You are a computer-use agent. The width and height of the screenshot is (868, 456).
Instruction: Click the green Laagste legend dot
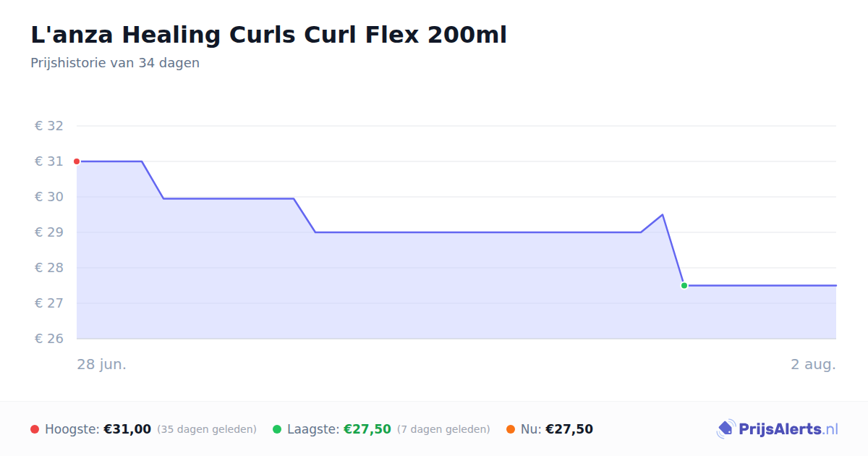point(277,429)
